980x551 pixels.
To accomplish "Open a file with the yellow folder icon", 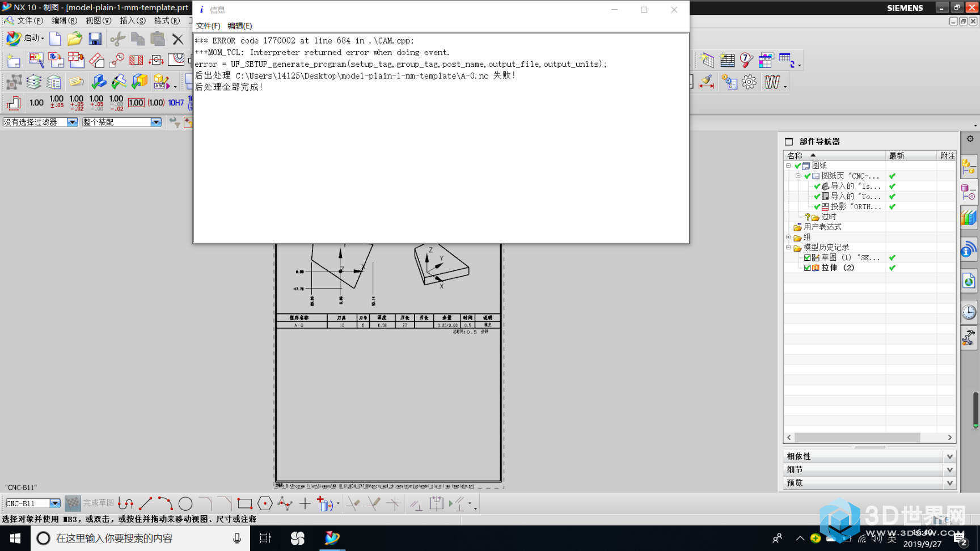I will [75, 39].
